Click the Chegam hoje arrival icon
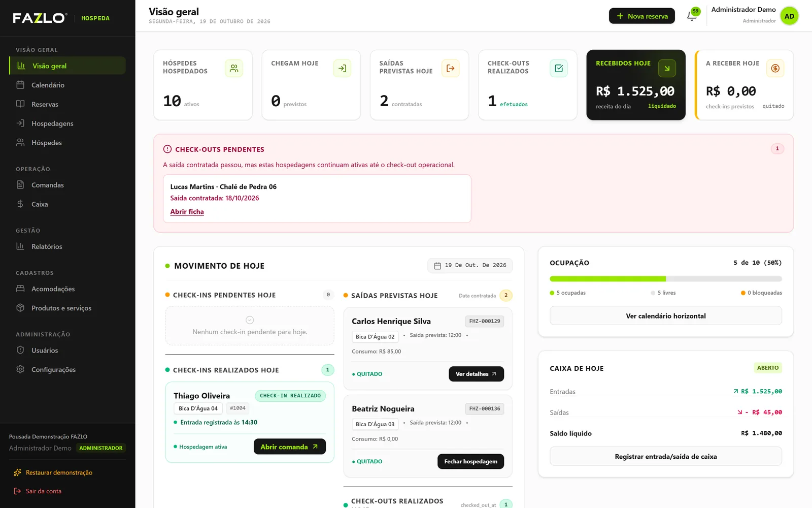The height and width of the screenshot is (508, 812). (343, 68)
